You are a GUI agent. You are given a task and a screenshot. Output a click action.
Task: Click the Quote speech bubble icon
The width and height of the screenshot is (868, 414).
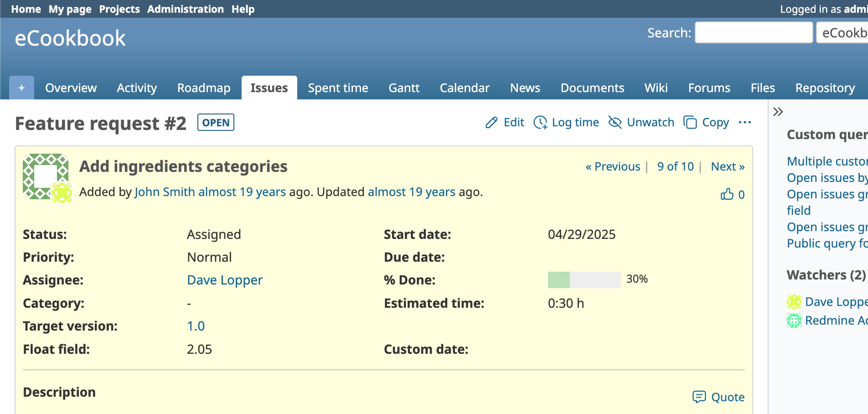click(699, 397)
